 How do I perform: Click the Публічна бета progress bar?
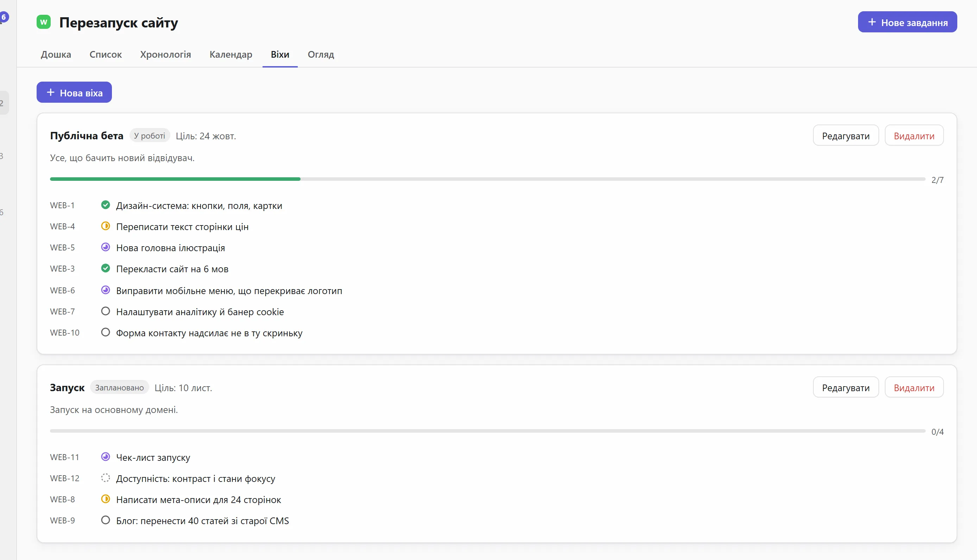pos(487,179)
